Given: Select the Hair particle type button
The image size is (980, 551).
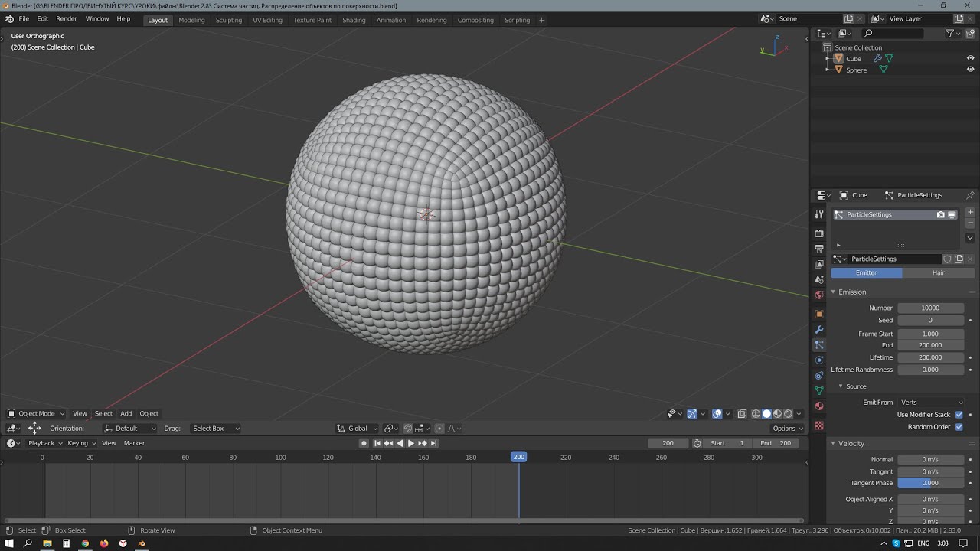Looking at the screenshot, I should coord(939,272).
